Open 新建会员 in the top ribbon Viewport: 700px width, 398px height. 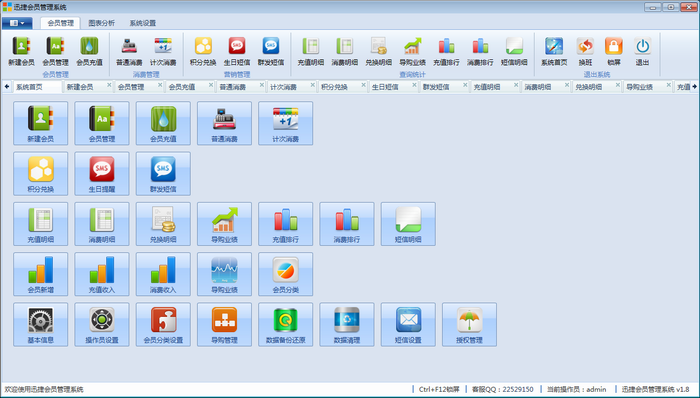(21, 52)
